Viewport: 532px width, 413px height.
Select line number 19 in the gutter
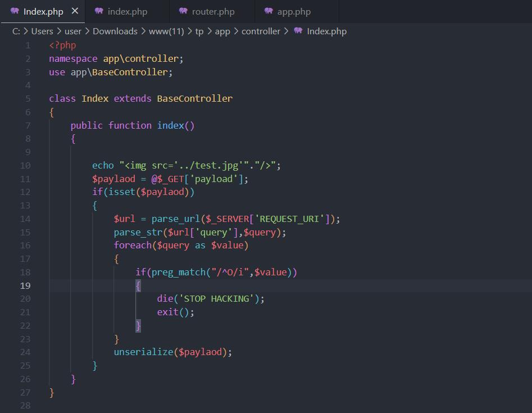[25, 285]
